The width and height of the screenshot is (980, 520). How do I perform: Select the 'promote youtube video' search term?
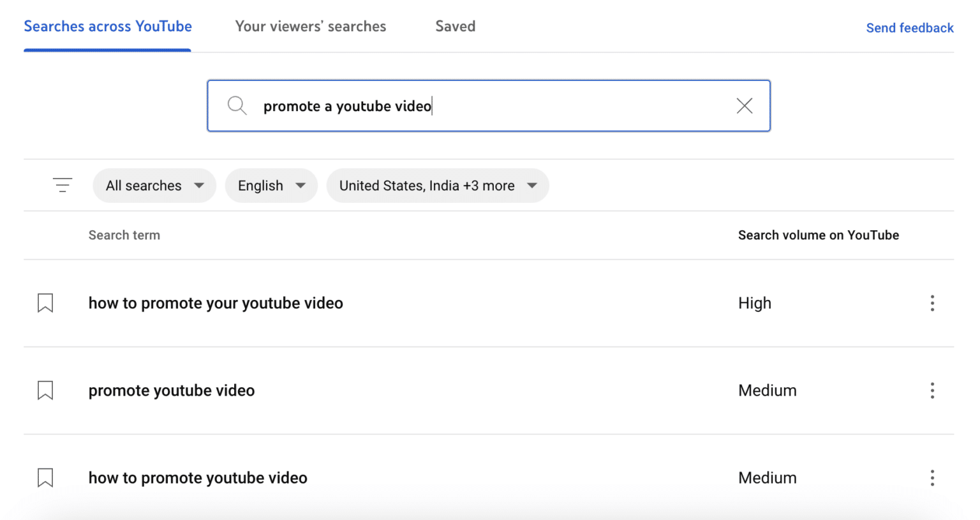[x=172, y=390]
